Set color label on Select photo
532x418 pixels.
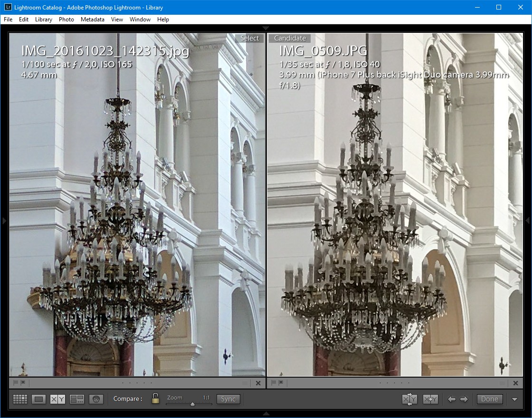pos(245,383)
